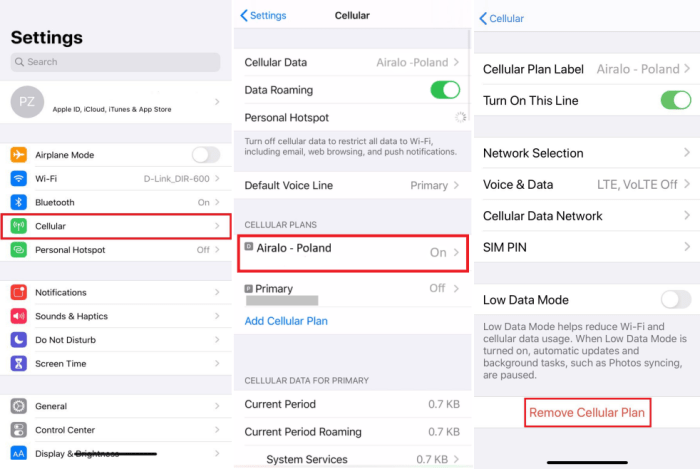Tap the Sounds & Haptics icon
The image size is (700, 469).
pos(19,316)
